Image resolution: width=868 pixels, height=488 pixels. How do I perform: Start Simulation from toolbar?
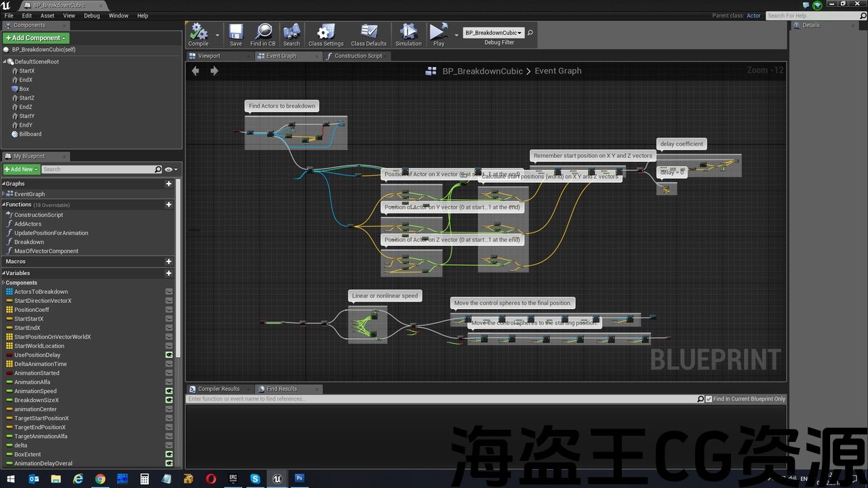coord(408,34)
